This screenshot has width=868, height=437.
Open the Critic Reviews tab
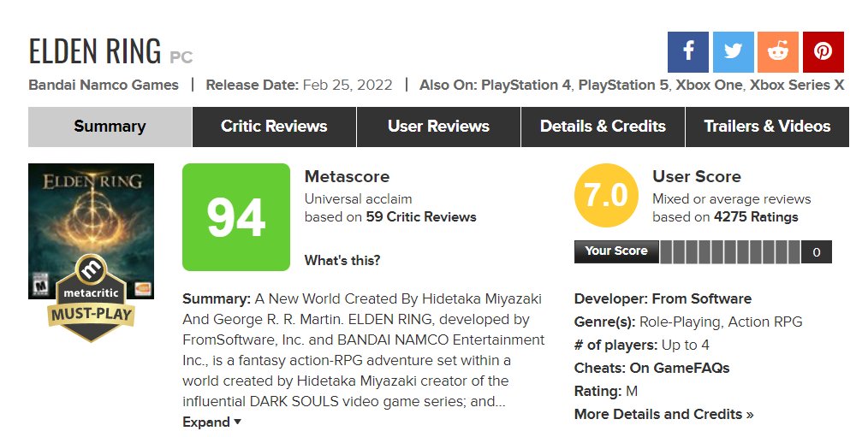coord(274,127)
